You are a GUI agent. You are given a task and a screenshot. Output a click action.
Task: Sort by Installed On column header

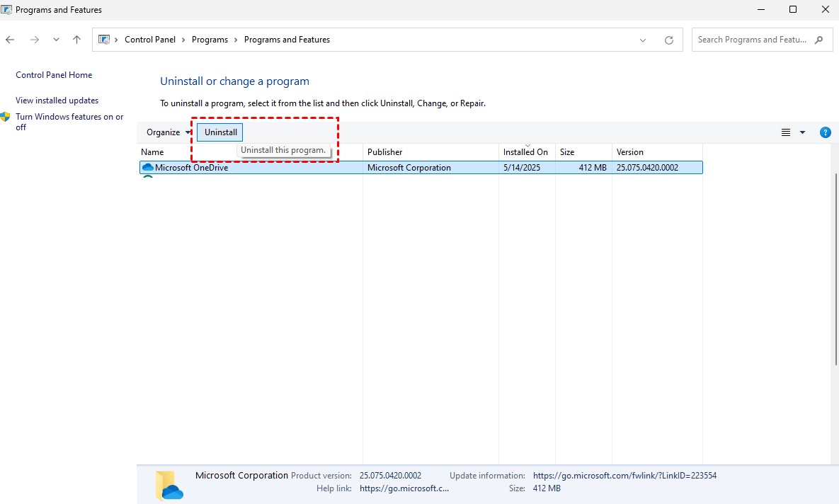point(527,152)
